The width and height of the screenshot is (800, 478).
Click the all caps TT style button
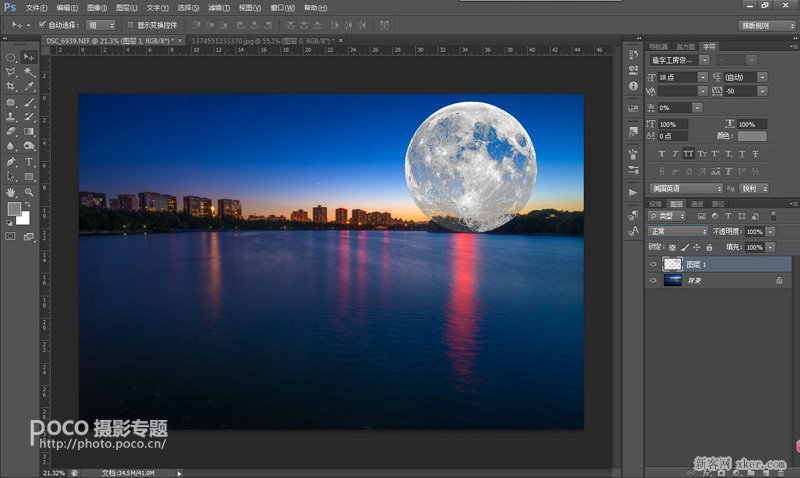[x=688, y=154]
